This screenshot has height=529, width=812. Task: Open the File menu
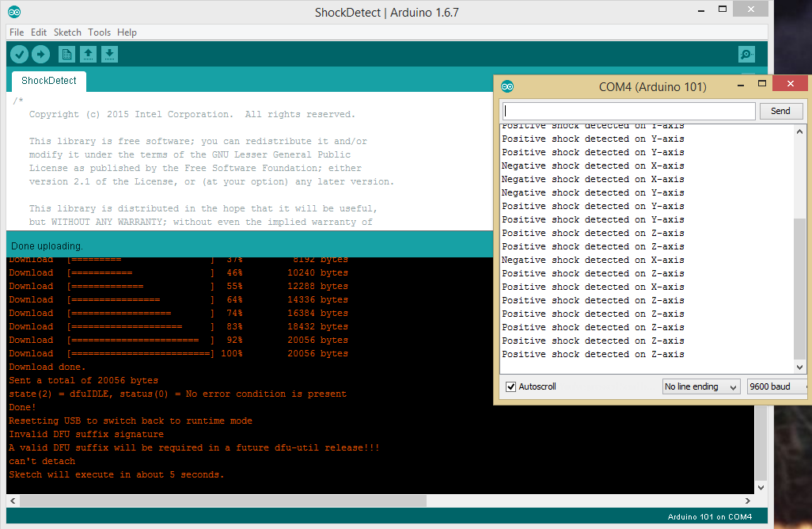tap(17, 32)
